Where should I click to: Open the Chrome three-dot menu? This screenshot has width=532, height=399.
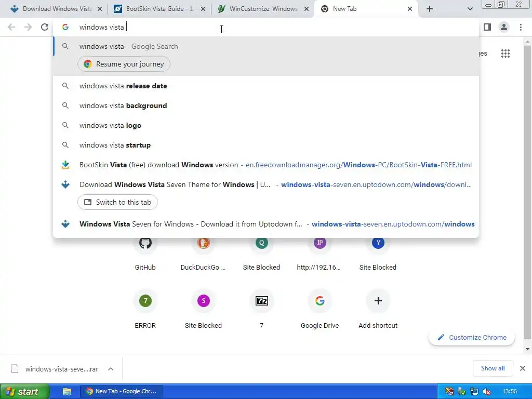pos(521,27)
